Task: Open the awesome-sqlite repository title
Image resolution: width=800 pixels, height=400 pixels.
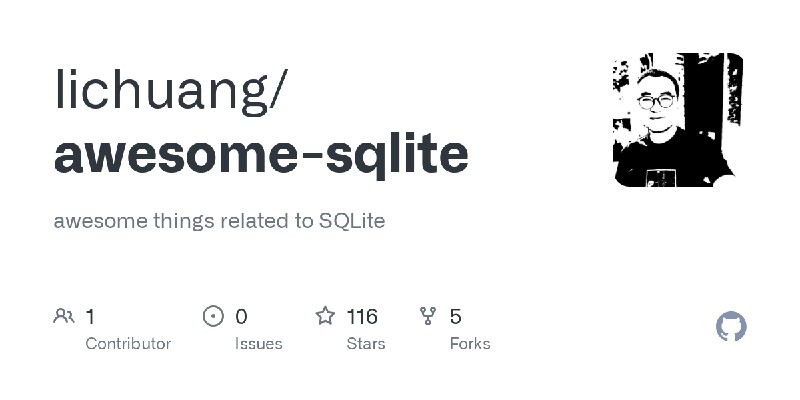Action: (x=261, y=154)
